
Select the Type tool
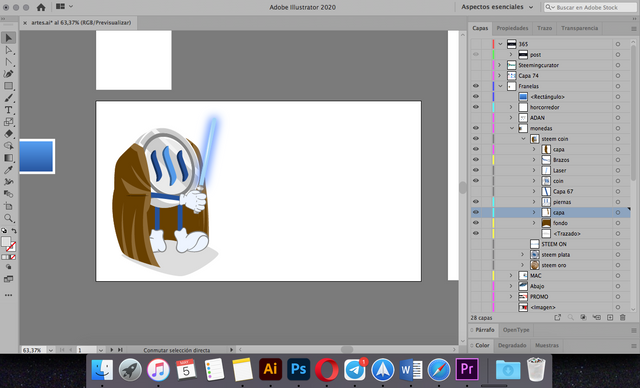pos(8,110)
